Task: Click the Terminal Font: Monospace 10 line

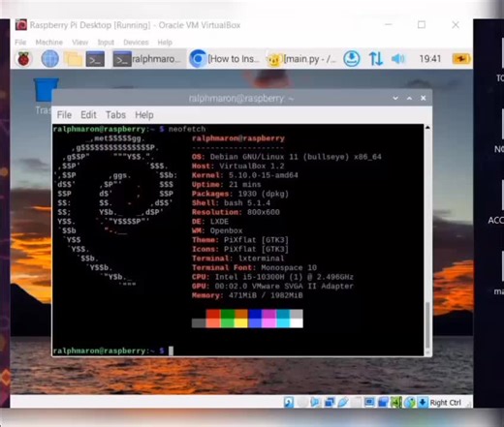Action: point(254,267)
